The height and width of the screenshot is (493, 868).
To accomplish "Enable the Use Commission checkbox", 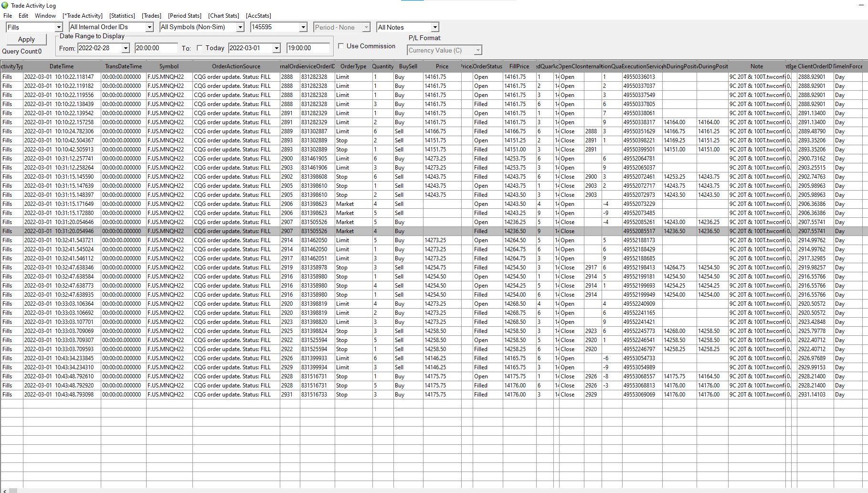I will click(341, 46).
